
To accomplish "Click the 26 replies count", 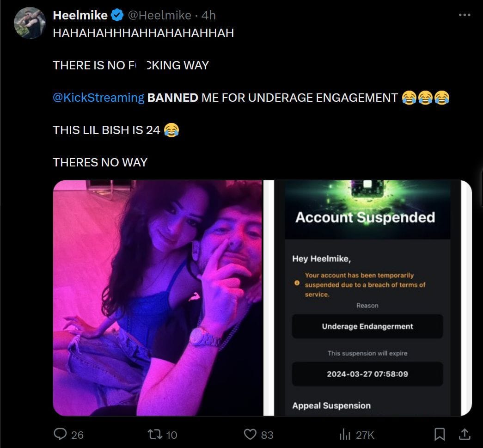I will (x=77, y=435).
